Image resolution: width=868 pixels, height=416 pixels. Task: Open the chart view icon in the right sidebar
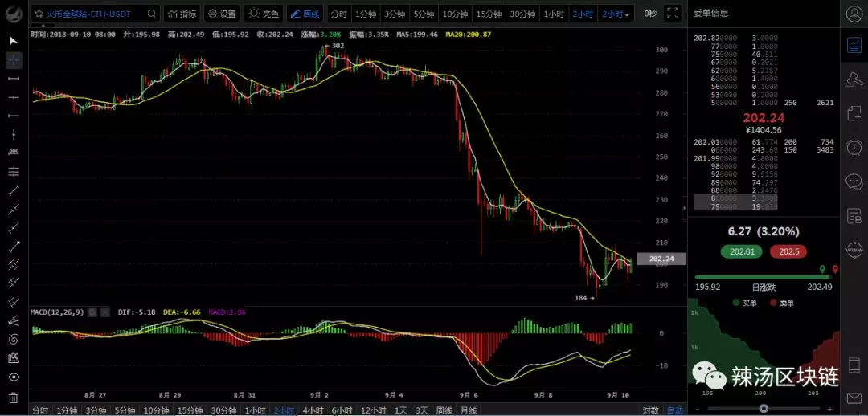click(854, 46)
